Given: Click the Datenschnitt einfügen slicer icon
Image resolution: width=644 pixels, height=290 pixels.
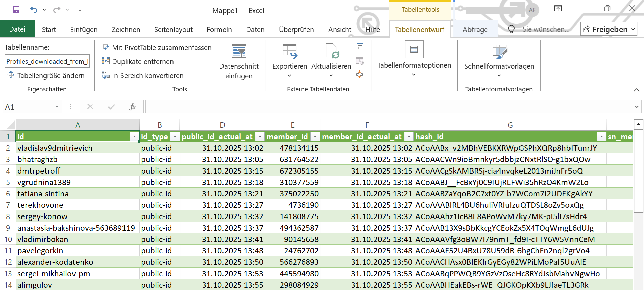Looking at the screenshot, I should click(239, 51).
